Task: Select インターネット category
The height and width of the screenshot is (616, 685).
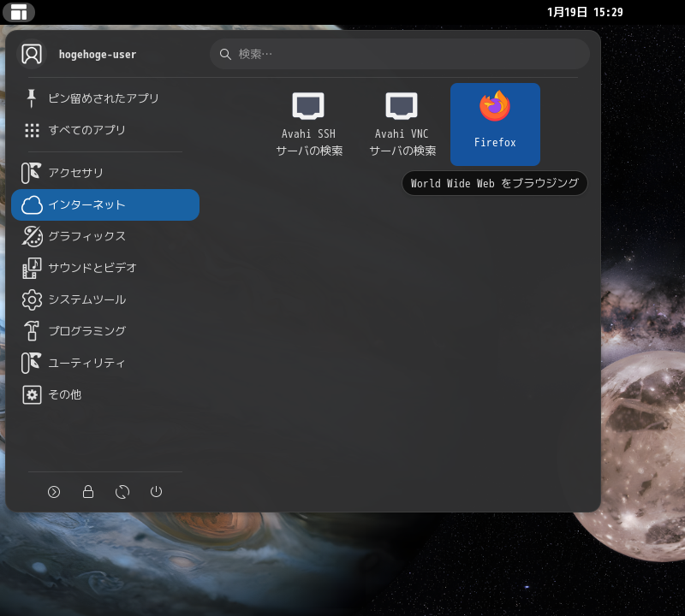Action: [x=105, y=204]
